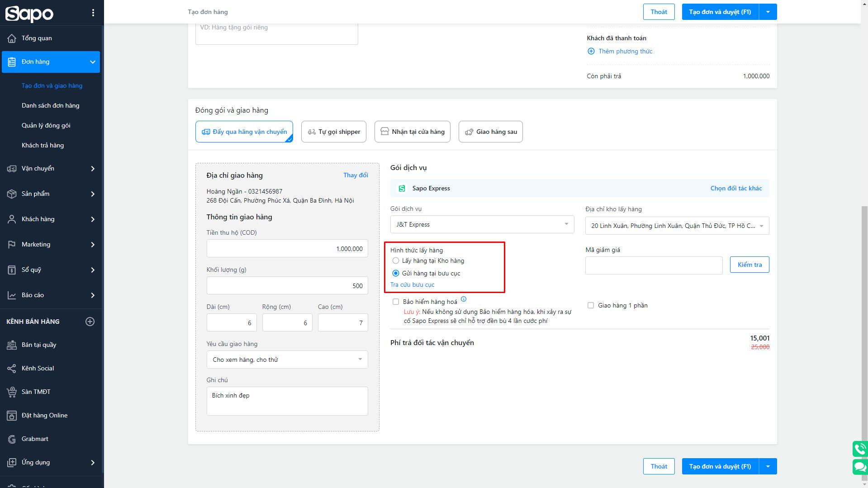The image size is (868, 488).
Task: Click the Ghi chú text area
Action: coord(287,401)
